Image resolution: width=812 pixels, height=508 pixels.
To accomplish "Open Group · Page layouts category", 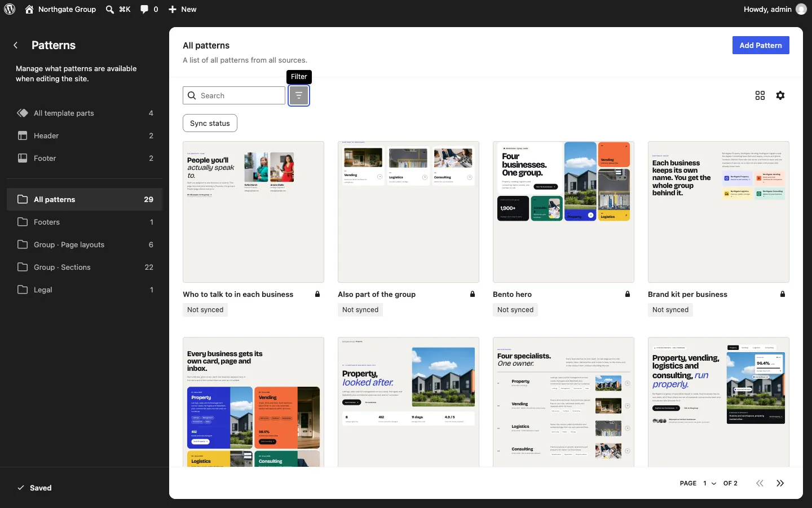I will [85, 244].
